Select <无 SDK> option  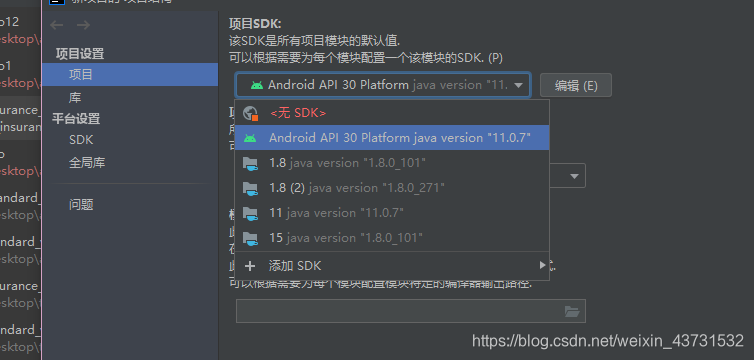(392, 113)
